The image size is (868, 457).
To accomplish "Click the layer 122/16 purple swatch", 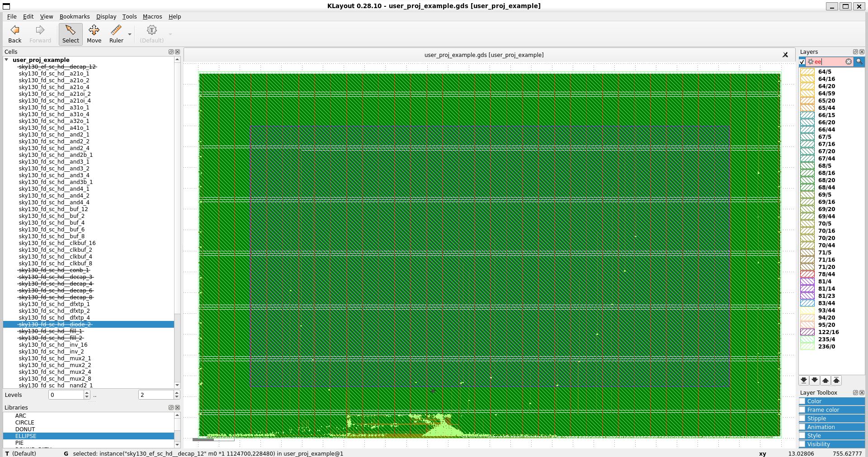I will pos(807,332).
